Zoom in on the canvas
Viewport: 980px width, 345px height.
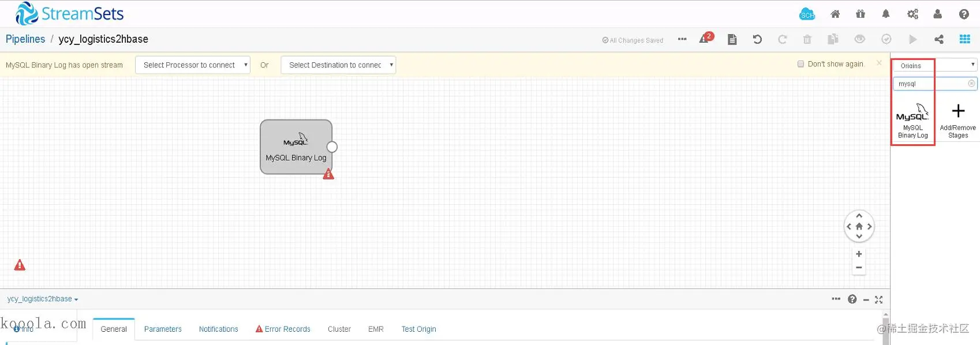click(859, 254)
